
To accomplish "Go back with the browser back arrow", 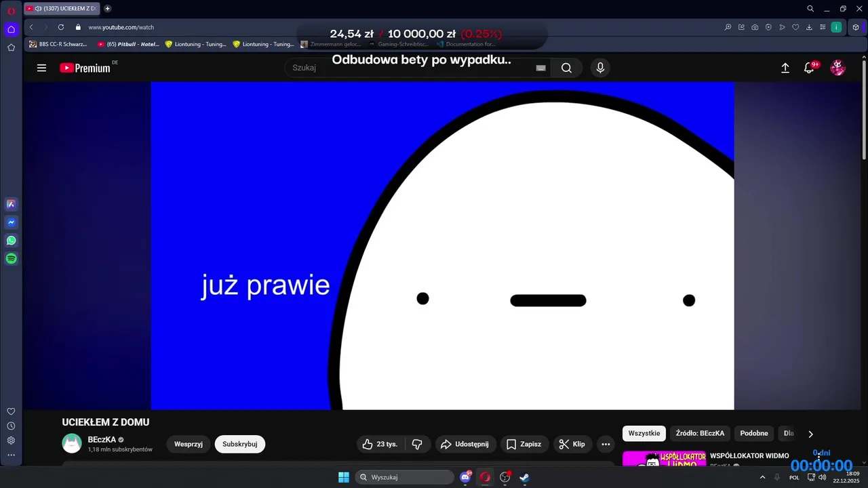I will click(x=31, y=27).
